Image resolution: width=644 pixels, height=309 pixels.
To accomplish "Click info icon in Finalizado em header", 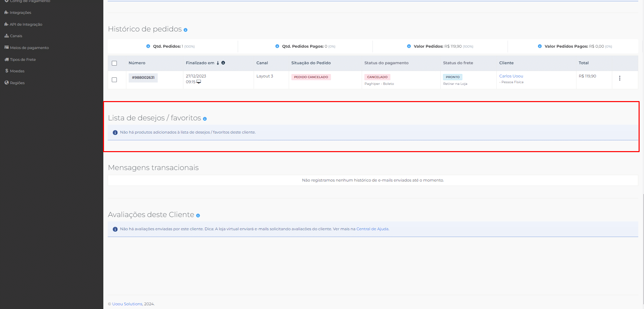I will (223, 63).
